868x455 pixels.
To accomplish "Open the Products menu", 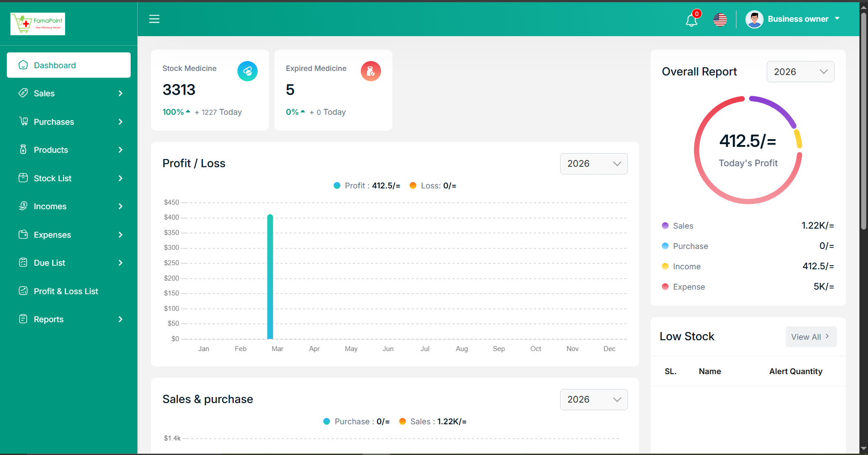I will (x=69, y=150).
